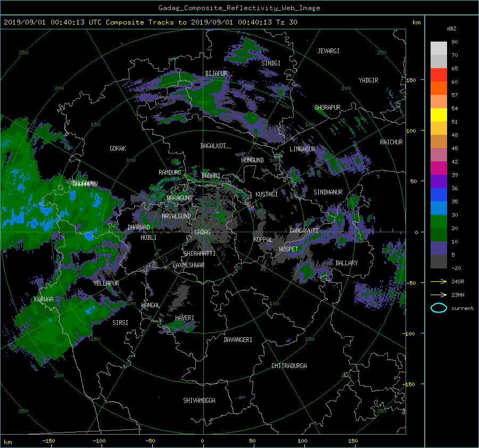Click the KARWAR city label
The height and width of the screenshot is (448, 479).
coord(44,299)
